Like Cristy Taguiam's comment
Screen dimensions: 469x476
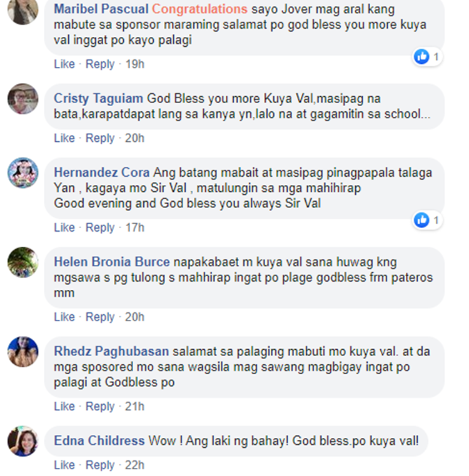[x=64, y=138]
